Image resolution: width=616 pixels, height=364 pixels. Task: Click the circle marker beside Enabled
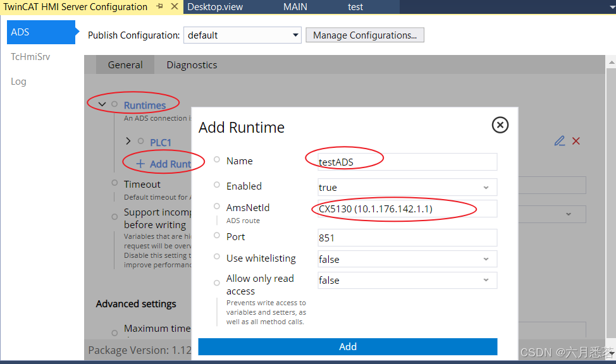pyautogui.click(x=216, y=185)
